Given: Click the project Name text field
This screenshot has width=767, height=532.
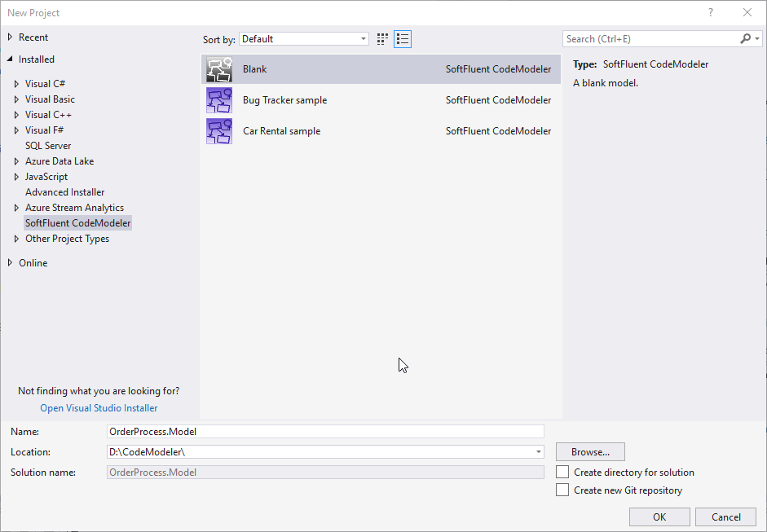Looking at the screenshot, I should [324, 432].
